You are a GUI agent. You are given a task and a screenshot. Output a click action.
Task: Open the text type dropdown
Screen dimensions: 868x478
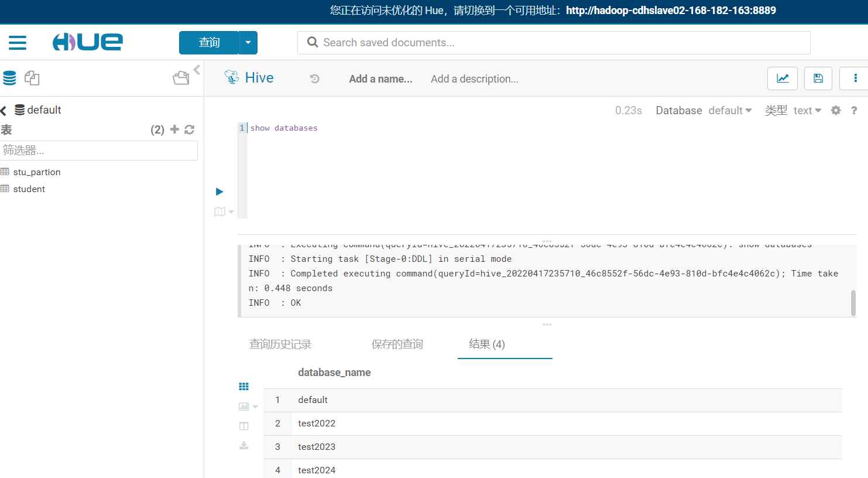807,110
